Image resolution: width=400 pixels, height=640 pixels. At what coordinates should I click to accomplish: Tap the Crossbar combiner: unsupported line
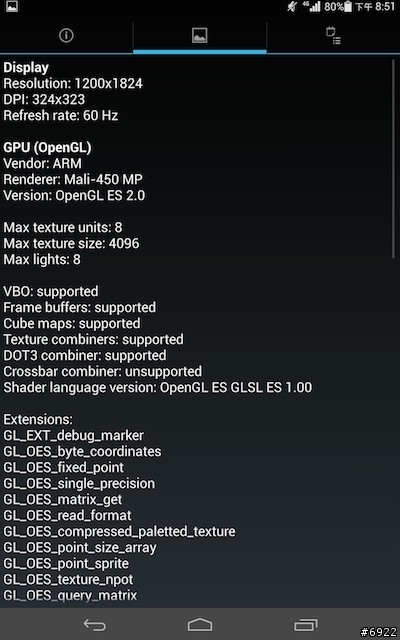click(x=102, y=371)
